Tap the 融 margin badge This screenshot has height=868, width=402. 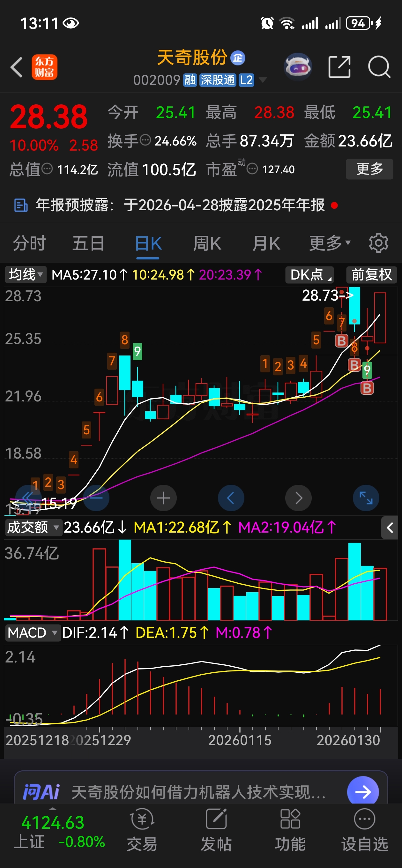(x=190, y=80)
